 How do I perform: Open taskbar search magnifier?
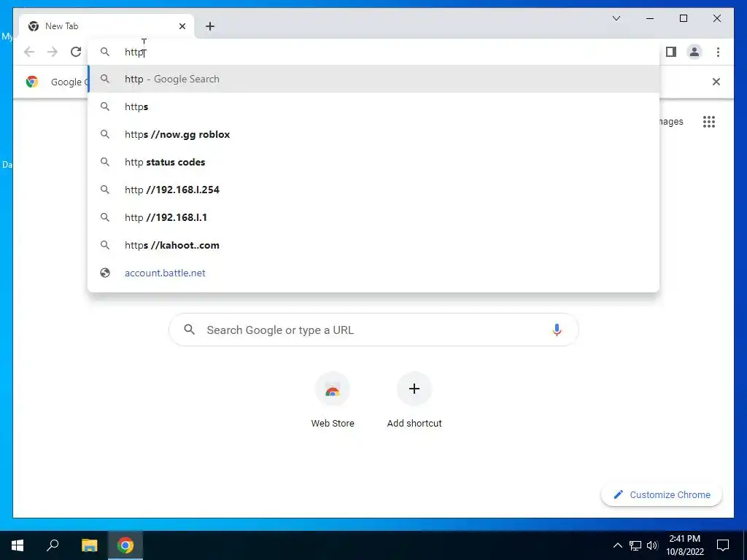coord(53,545)
